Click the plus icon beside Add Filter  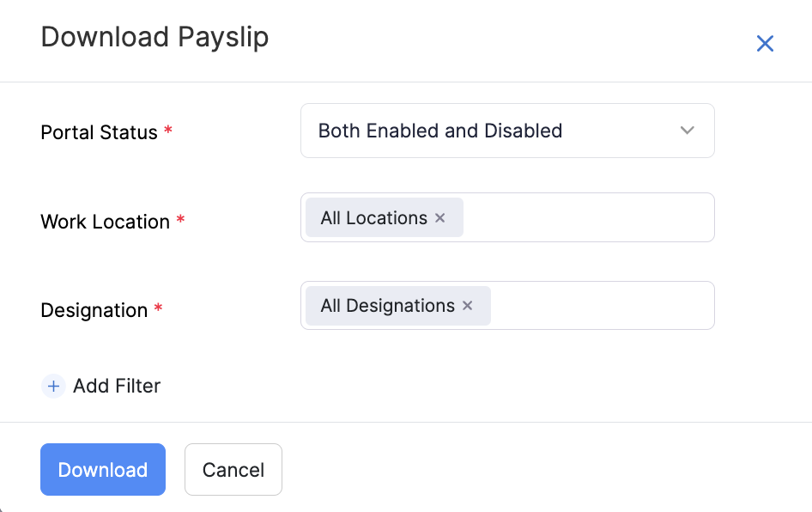coord(53,386)
